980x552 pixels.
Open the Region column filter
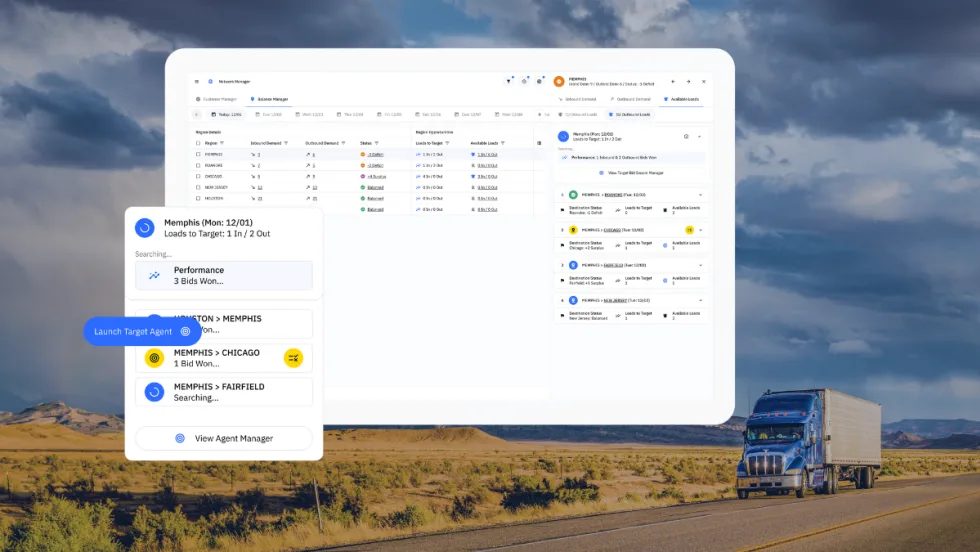(x=222, y=143)
